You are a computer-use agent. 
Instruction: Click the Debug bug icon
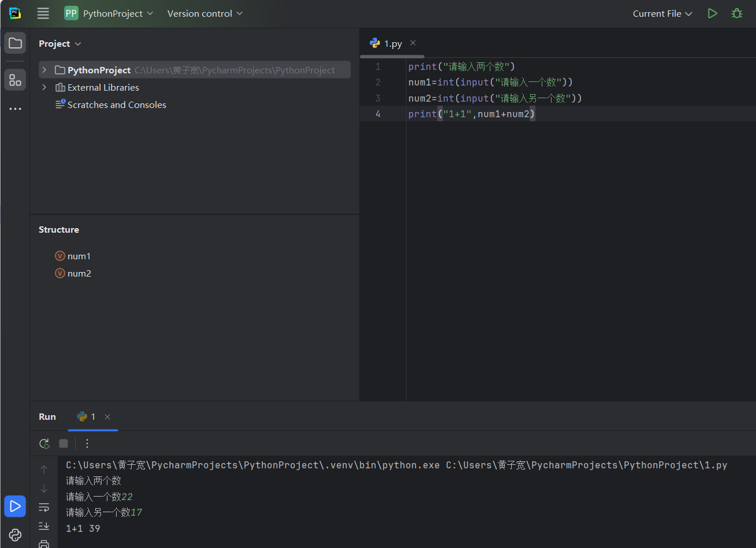point(737,13)
